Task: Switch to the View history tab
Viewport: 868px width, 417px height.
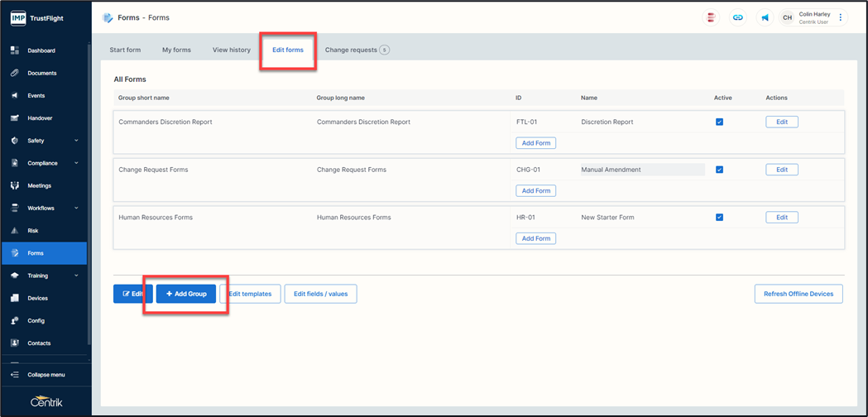Action: coord(231,50)
